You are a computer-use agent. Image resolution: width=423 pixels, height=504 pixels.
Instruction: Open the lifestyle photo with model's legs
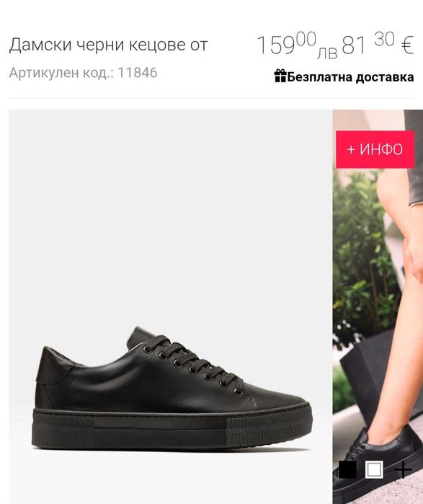pos(378,306)
